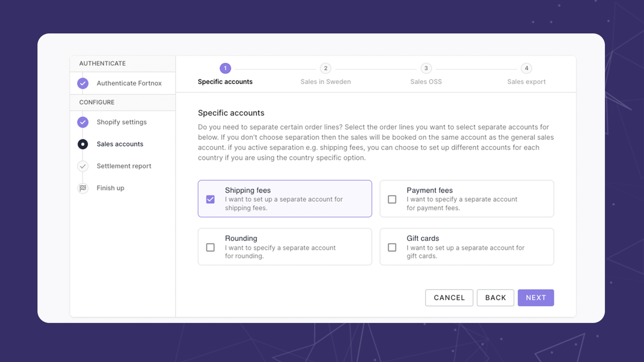The width and height of the screenshot is (644, 362).
Task: Uncheck the Shipping fees checkbox
Action: point(210,199)
